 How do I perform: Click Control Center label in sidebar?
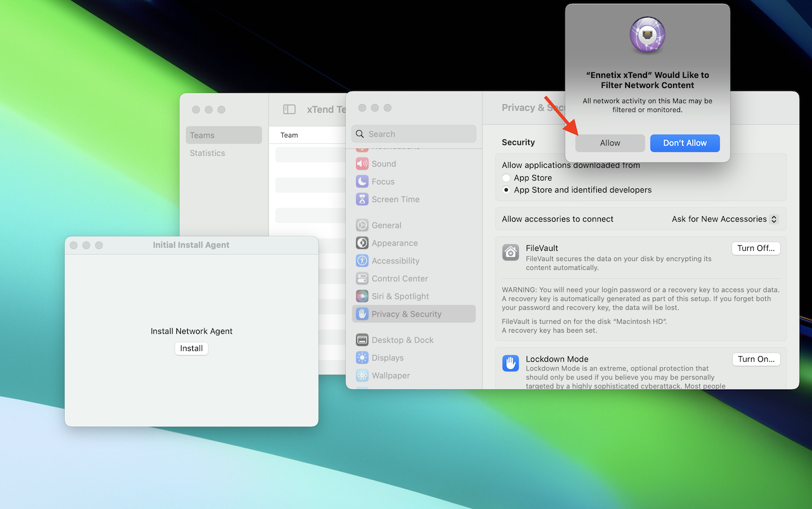tap(400, 278)
